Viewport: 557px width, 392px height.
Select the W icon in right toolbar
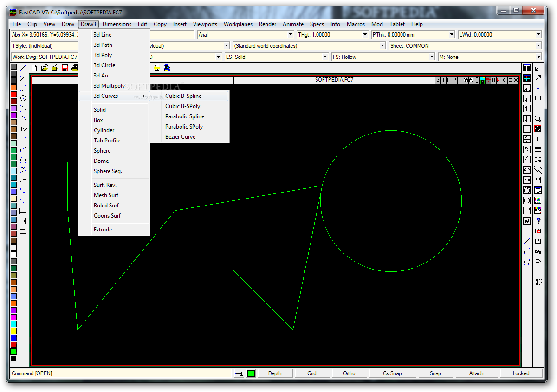coord(527,221)
